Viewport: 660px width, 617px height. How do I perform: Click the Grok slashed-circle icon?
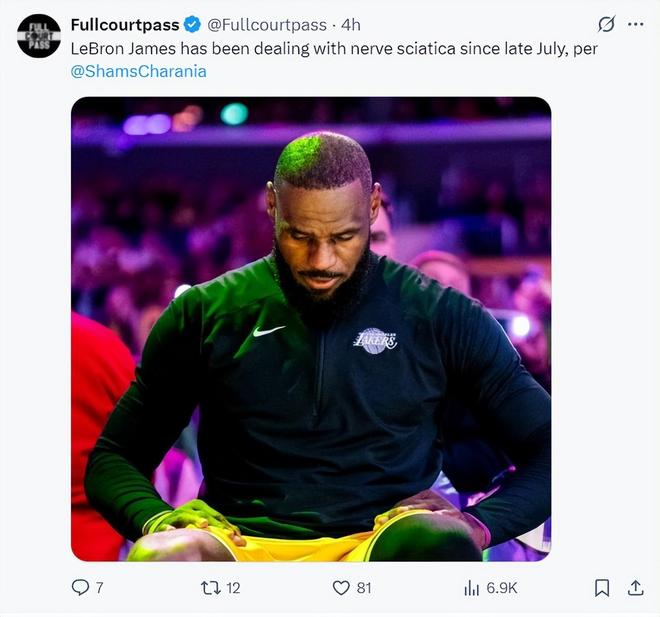606,24
